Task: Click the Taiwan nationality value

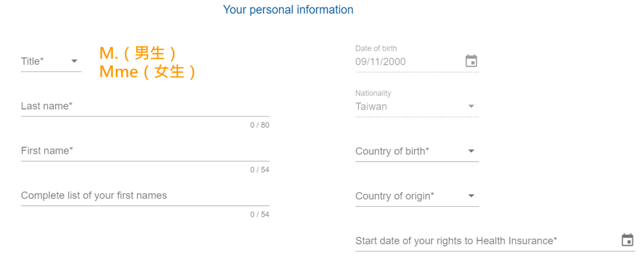Action: tap(371, 107)
